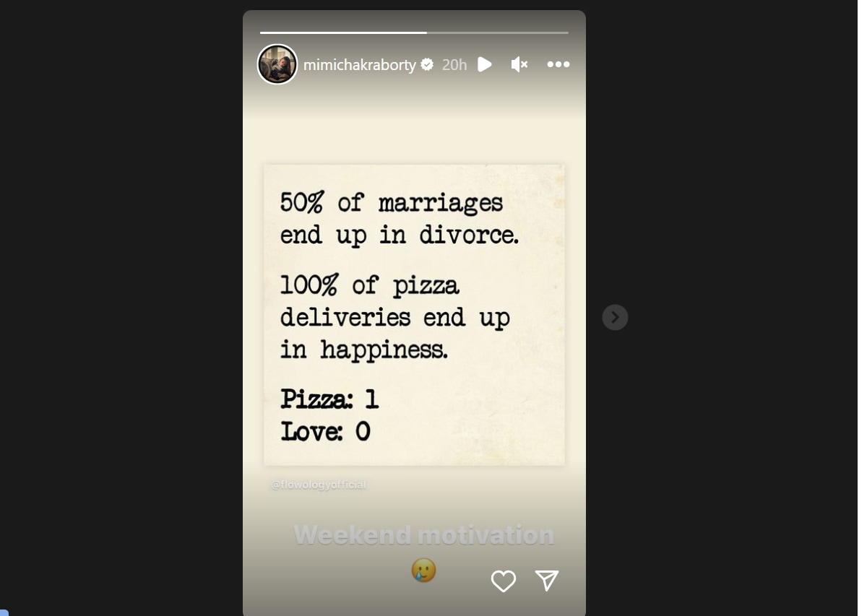Screen dimensions: 867x616
Task: Click the '50% of marriages' line
Action: [391, 203]
